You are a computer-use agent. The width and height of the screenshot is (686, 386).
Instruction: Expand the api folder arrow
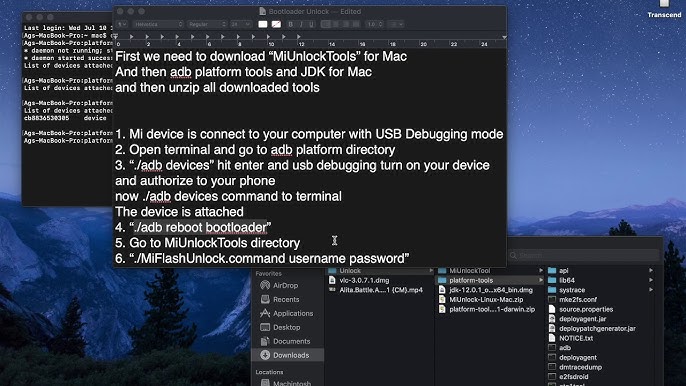pos(651,271)
